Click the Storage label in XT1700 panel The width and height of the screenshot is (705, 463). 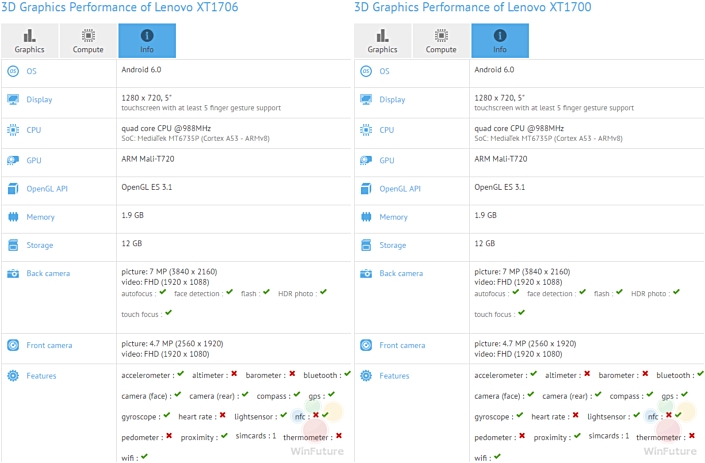393,245
